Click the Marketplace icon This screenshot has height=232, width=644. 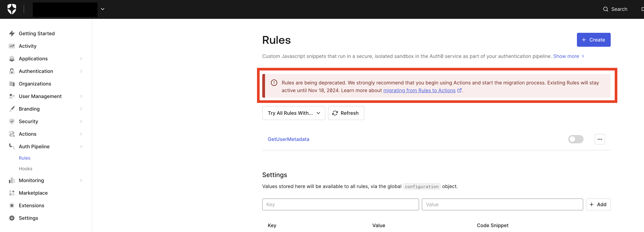[x=12, y=193]
